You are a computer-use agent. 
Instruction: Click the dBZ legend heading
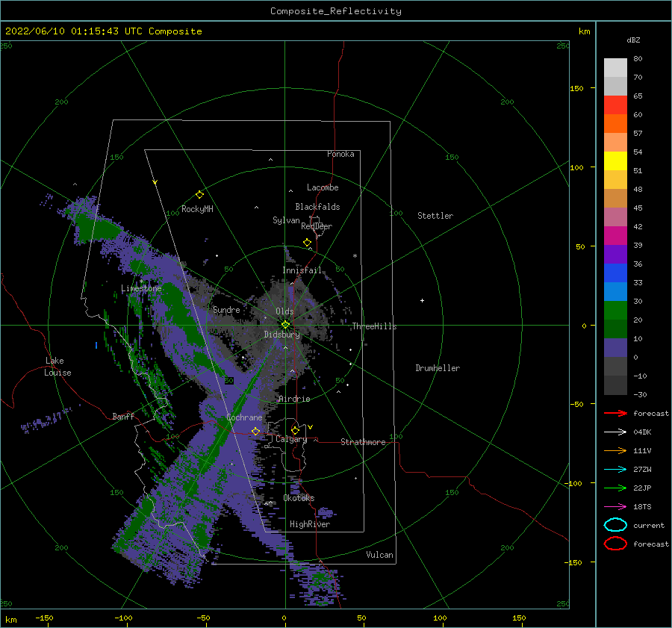coord(633,40)
